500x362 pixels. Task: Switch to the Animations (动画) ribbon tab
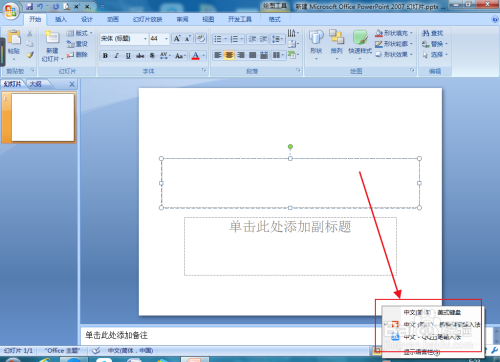pyautogui.click(x=113, y=19)
